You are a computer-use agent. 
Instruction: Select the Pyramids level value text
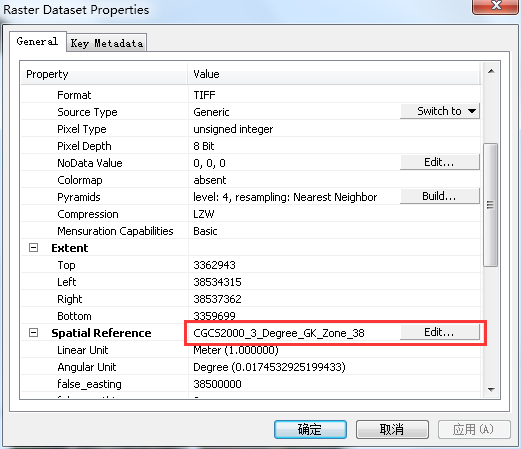285,197
